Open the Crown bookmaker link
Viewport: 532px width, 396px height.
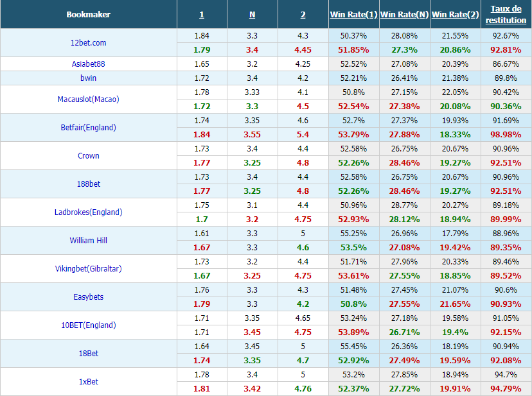click(88, 155)
